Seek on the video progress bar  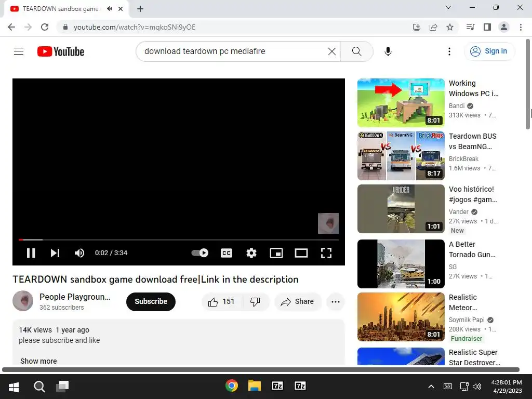coord(179,240)
